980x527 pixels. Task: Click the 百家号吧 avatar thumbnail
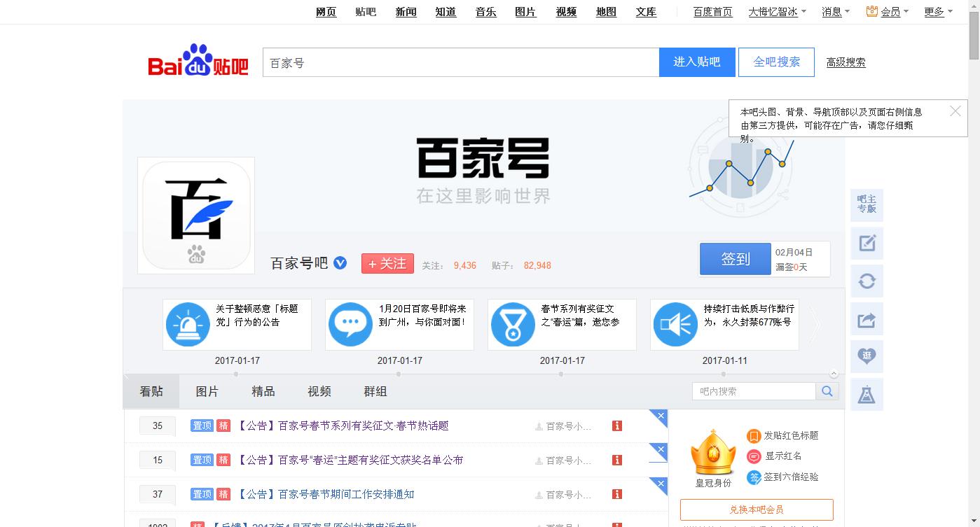pos(196,216)
